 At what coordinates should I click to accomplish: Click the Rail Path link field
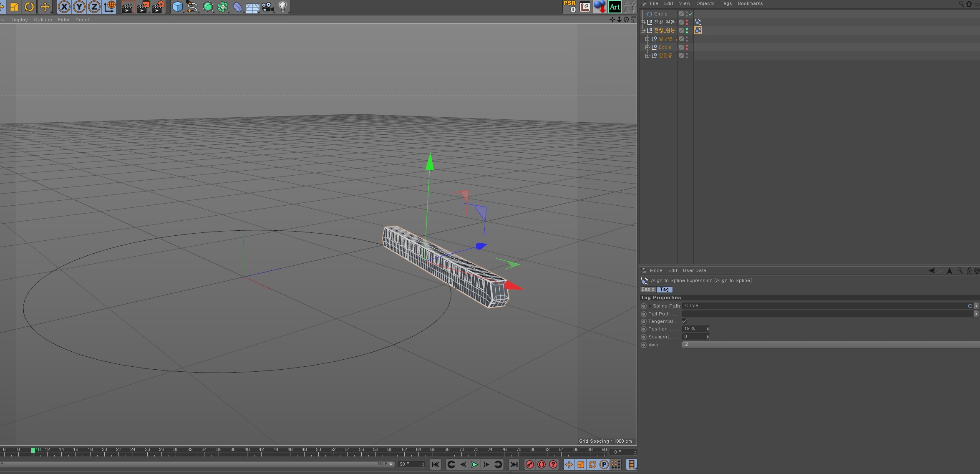pyautogui.click(x=828, y=314)
